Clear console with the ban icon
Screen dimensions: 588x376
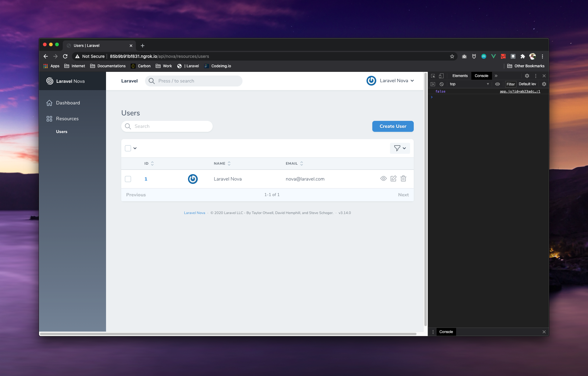point(441,84)
